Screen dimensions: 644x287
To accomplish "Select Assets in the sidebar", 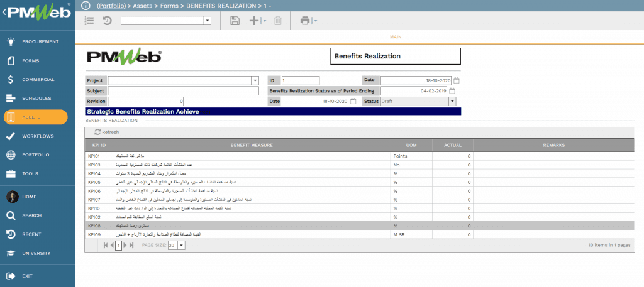I will pos(36,117).
